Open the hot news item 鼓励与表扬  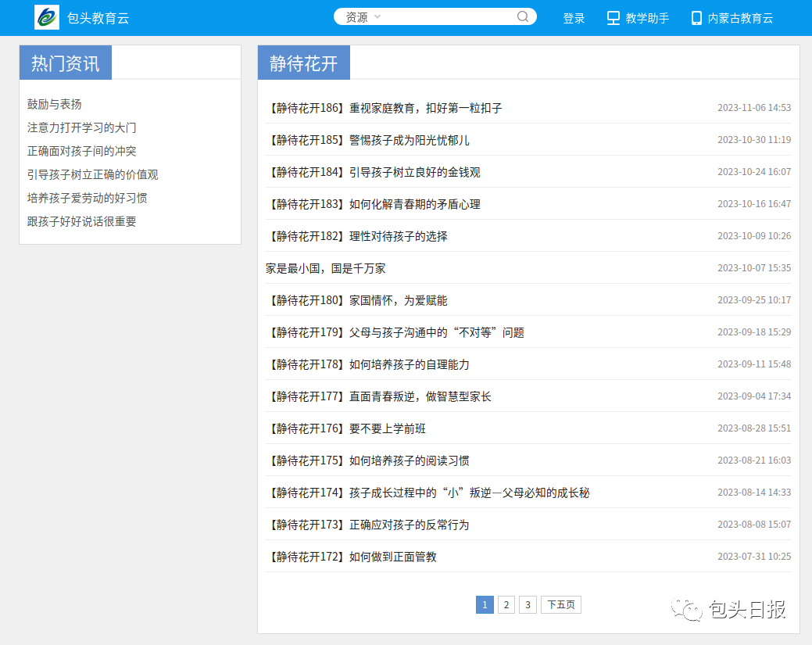[55, 104]
